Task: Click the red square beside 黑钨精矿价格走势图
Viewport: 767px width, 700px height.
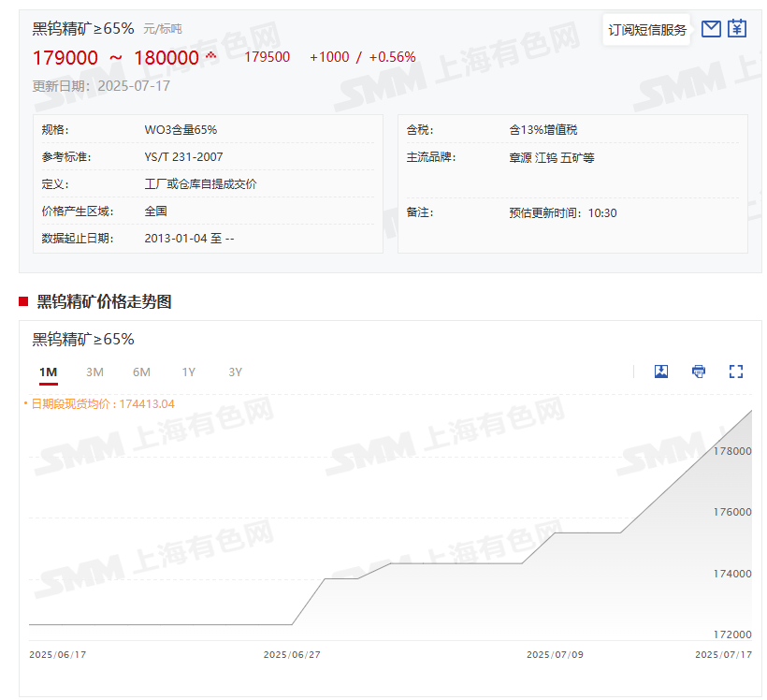Action: (23, 301)
